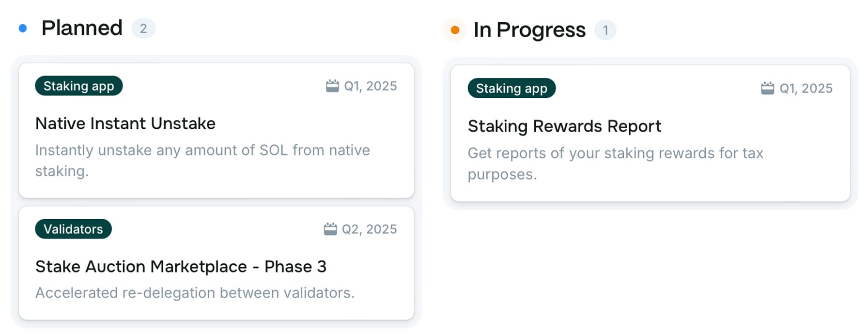Open Stake Auction Marketplace - Phase 3 title
The image size is (868, 333).
pyautogui.click(x=181, y=267)
